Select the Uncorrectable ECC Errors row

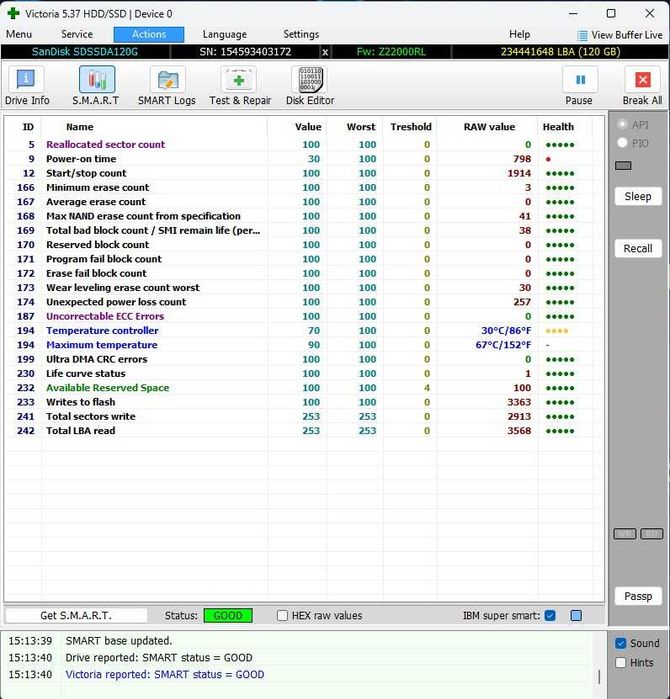point(304,316)
